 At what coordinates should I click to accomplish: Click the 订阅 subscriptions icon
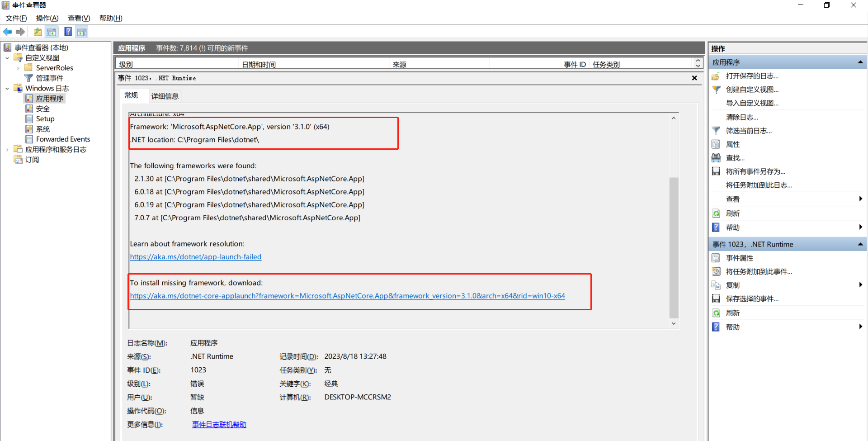coord(18,160)
